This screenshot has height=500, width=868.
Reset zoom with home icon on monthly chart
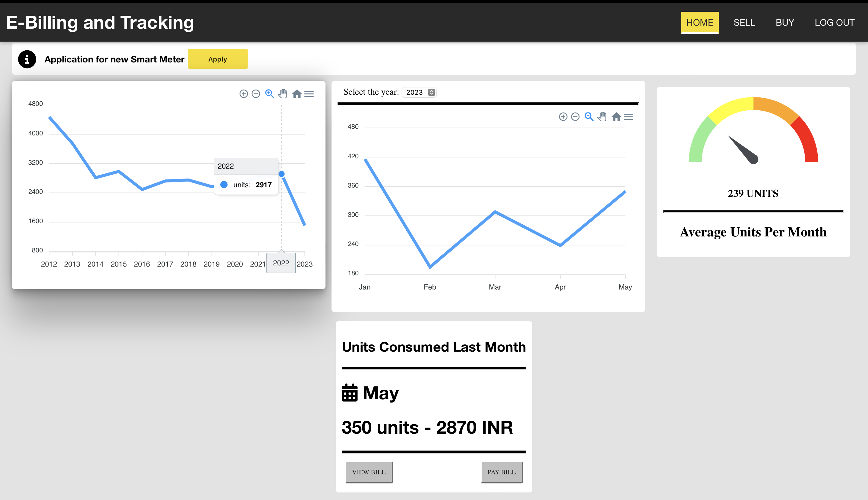pyautogui.click(x=616, y=117)
